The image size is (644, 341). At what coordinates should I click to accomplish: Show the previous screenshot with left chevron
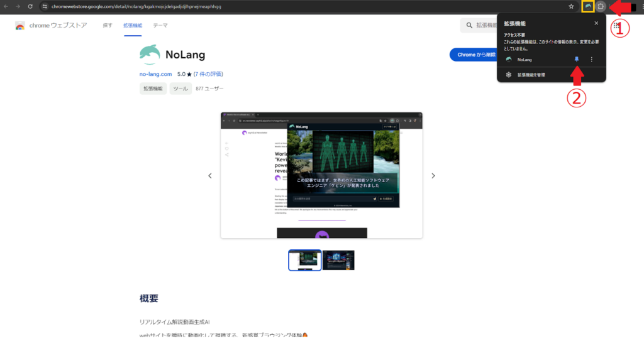(x=210, y=176)
